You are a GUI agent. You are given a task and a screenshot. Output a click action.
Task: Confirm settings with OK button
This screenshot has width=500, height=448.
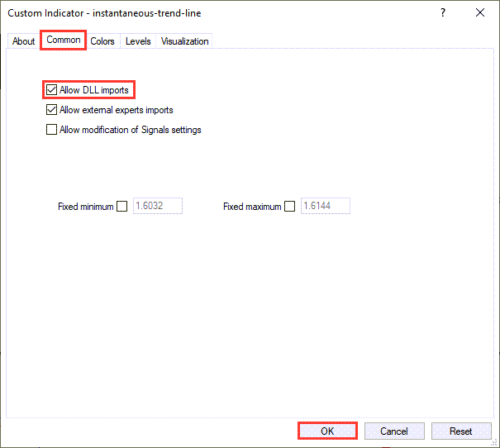click(327, 431)
